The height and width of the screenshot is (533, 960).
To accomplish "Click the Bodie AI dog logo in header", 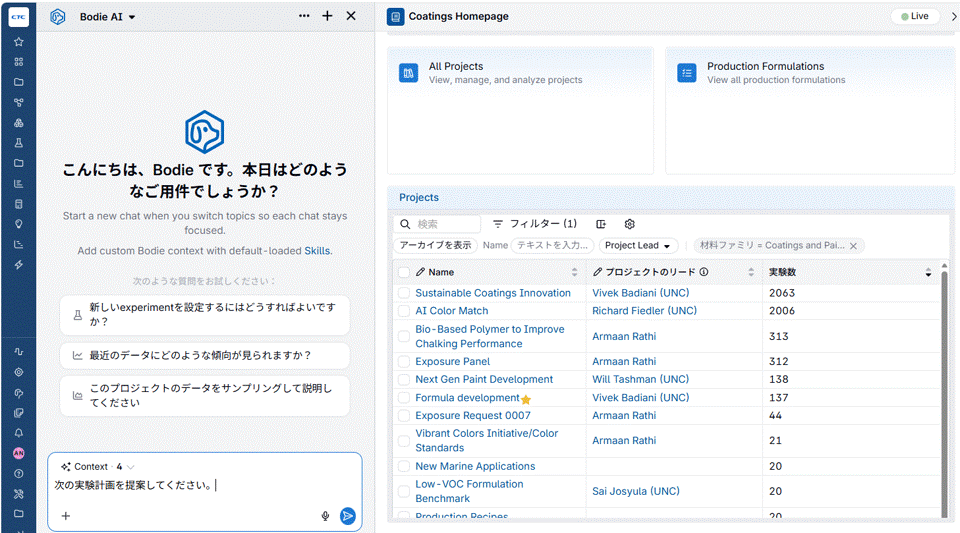I will [58, 17].
